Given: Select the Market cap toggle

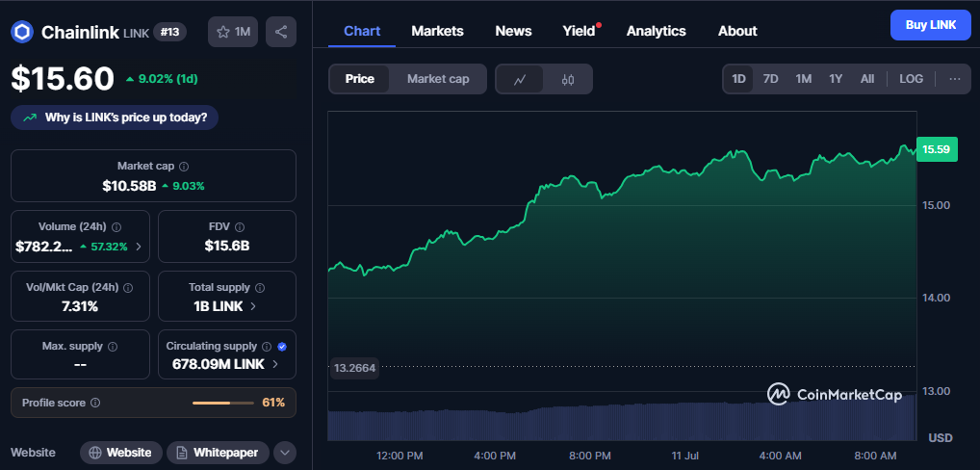Looking at the screenshot, I should pos(438,79).
